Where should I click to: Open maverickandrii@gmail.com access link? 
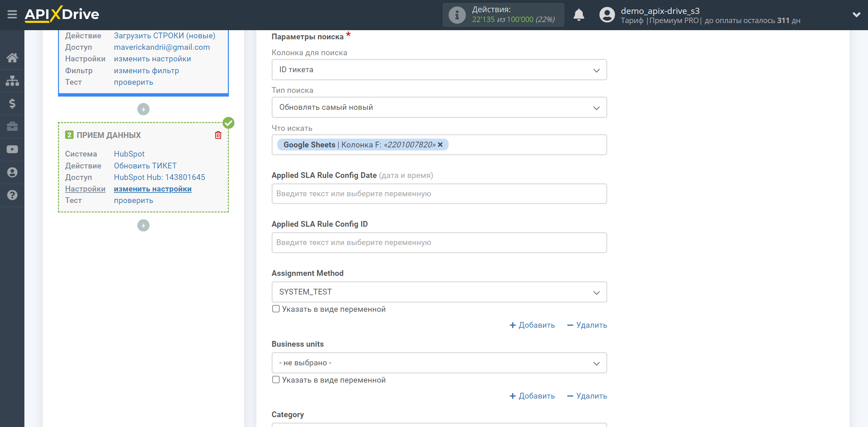(x=162, y=47)
